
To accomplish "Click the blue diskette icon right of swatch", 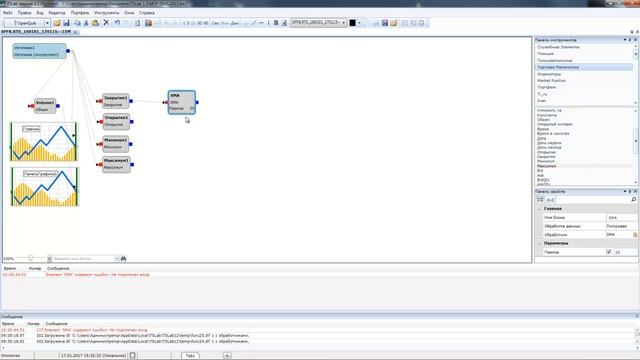I will 384,23.
